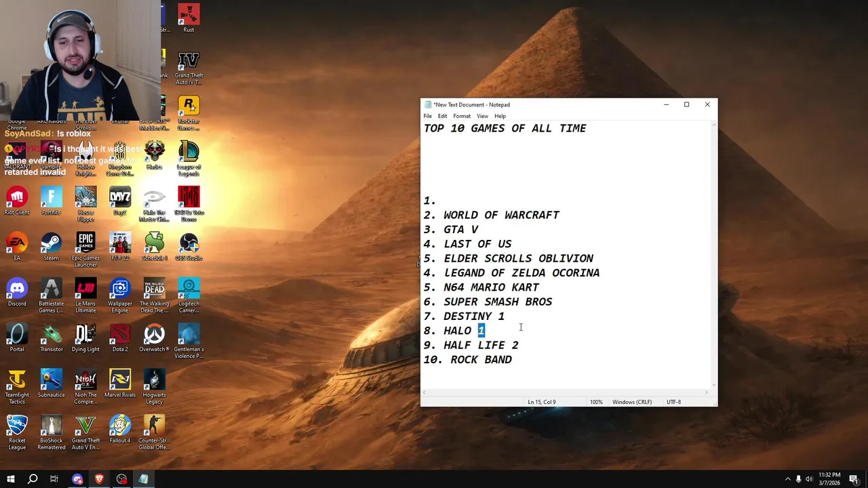
Task: Open Epic Games Launcher shortcut
Action: [85, 250]
